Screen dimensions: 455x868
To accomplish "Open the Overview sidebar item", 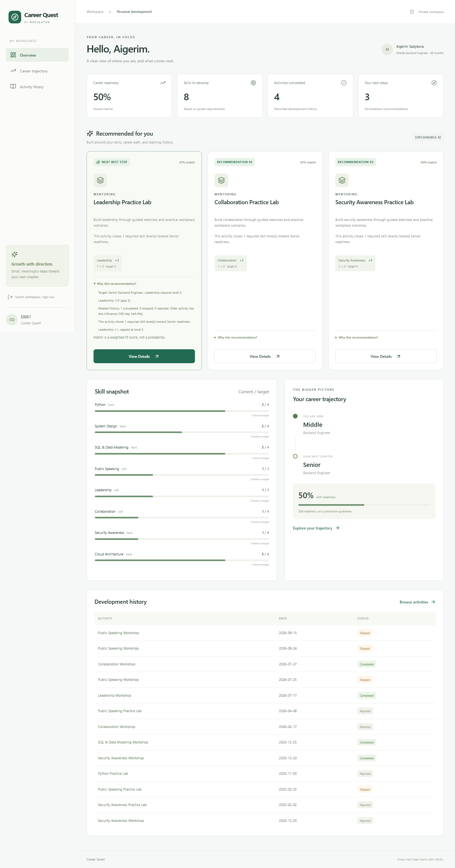I will tap(37, 55).
